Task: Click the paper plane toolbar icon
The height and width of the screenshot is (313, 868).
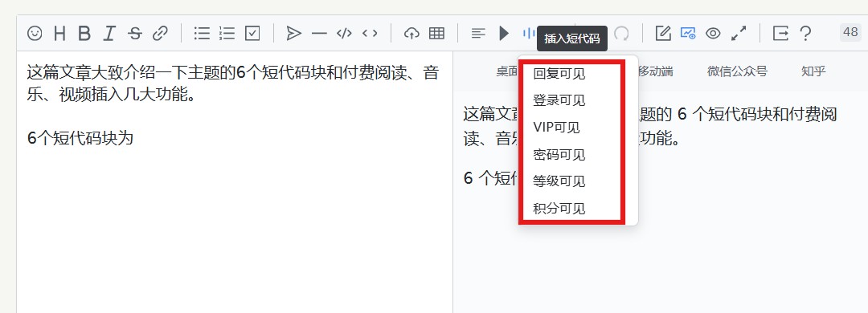Action: (294, 34)
